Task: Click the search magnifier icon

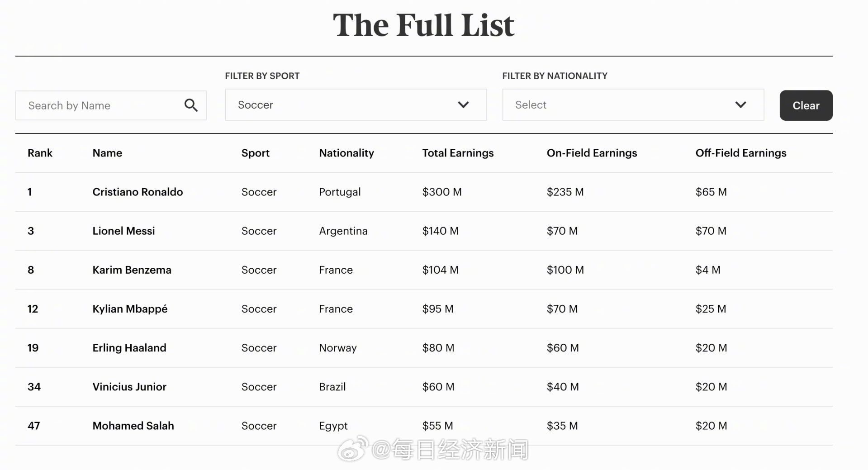Action: pos(191,105)
